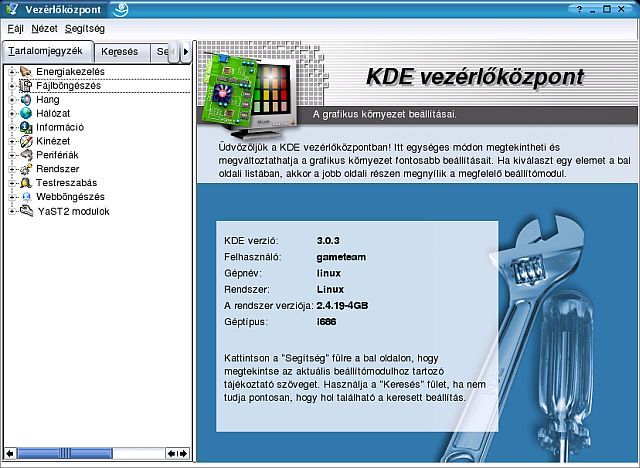Close the Vezérlőközpont window
640x468 pixels.
621,9
